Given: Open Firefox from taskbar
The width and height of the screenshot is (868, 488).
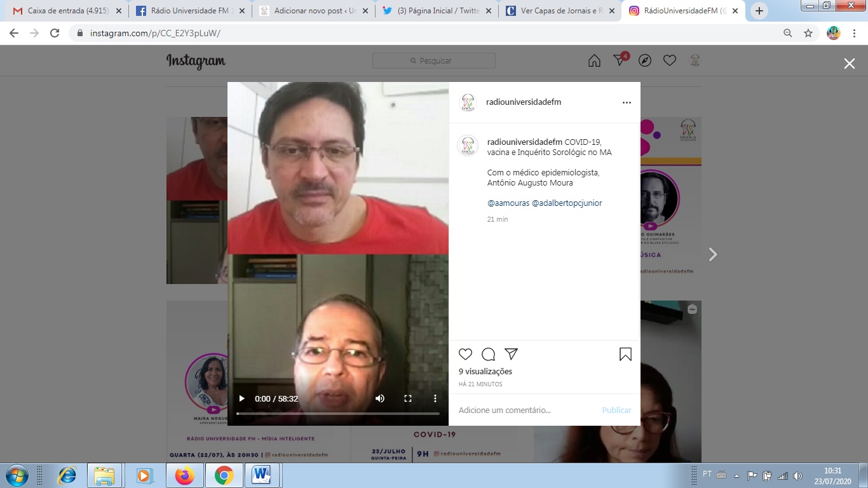Looking at the screenshot, I should tap(185, 475).
